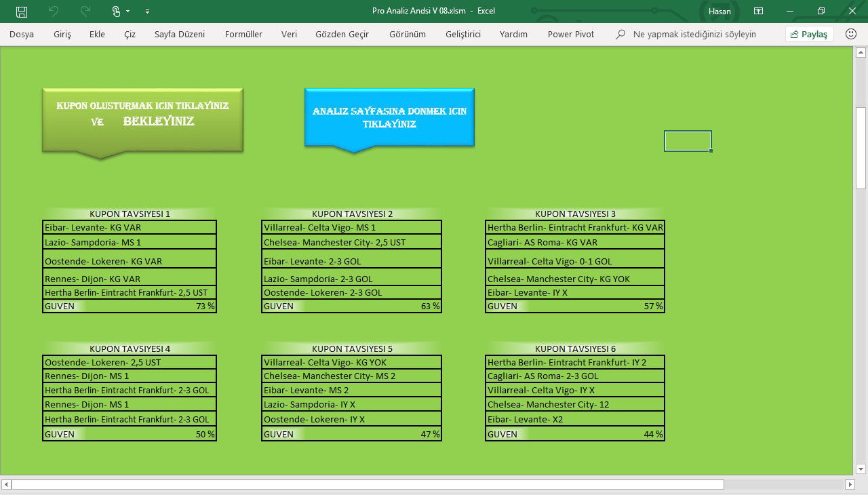Select cell 'Eibar- Levante- IY X'

(575, 292)
